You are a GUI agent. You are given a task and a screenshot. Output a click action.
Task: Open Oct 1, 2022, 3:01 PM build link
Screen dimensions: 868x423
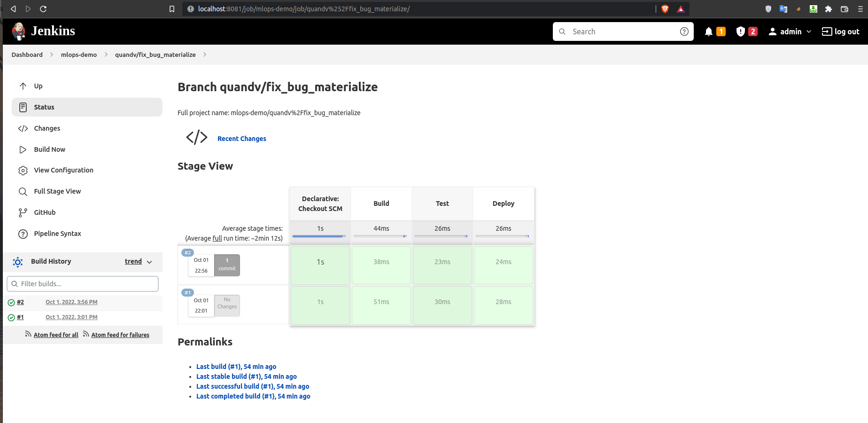coord(71,317)
